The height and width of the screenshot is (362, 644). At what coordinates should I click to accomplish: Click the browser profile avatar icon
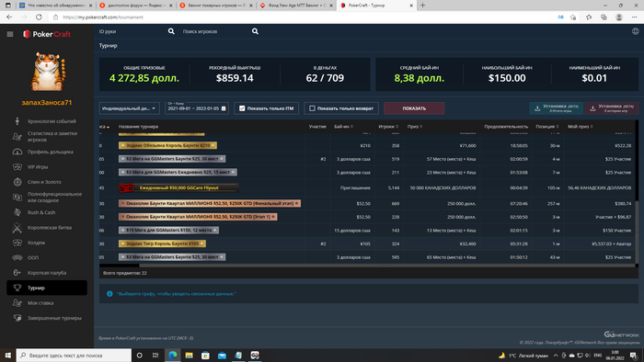pyautogui.click(x=619, y=17)
